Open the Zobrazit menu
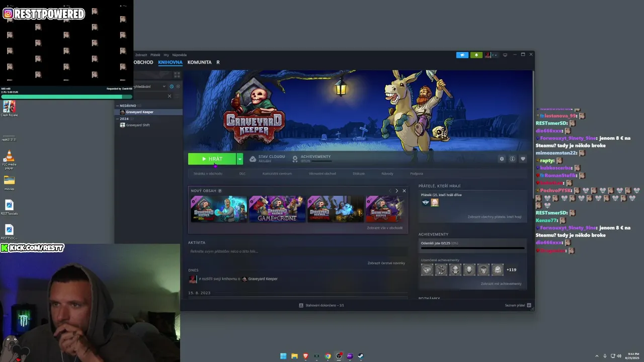644x362 pixels. click(x=141, y=55)
